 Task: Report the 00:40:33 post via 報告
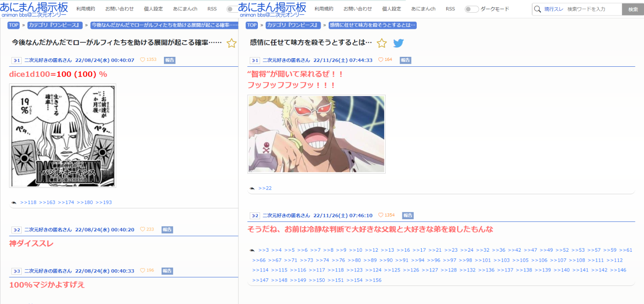(x=167, y=271)
